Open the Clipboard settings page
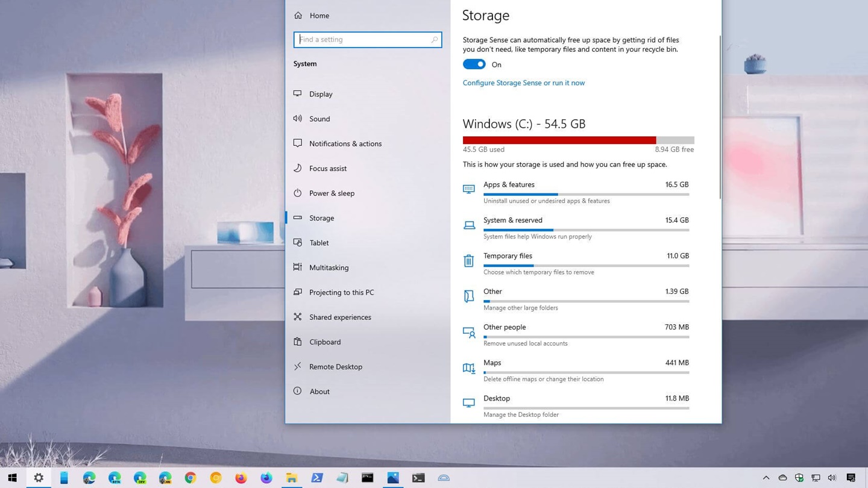This screenshot has width=868, height=488. tap(324, 342)
